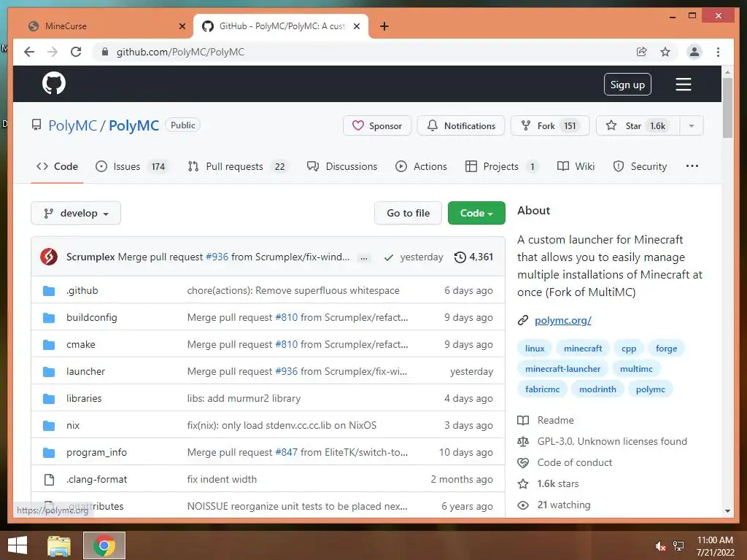Switch to the Discussions tab
Screen dimensions: 747x560
coord(342,167)
